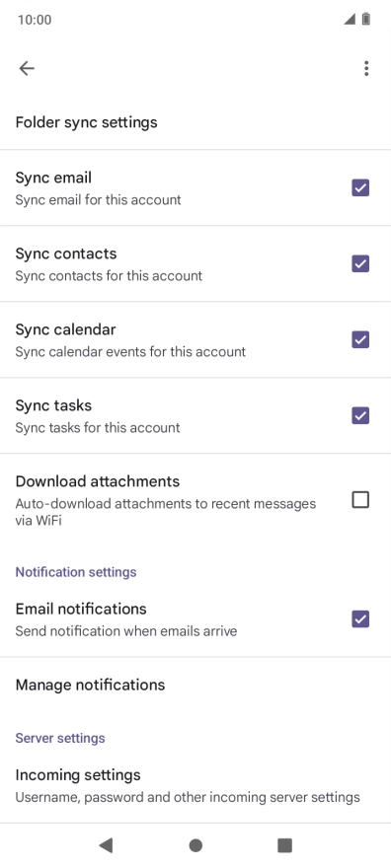Open Incoming settings
This screenshot has height=868, width=391.
(x=195, y=785)
